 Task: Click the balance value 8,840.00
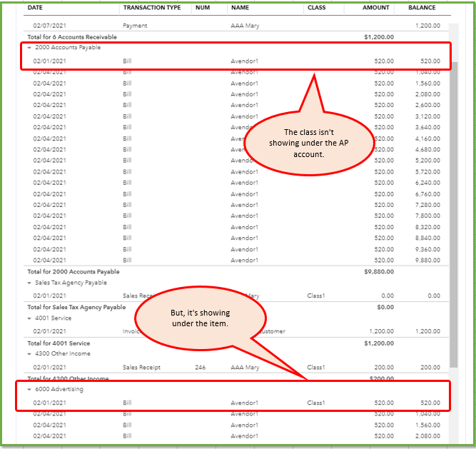click(x=427, y=238)
